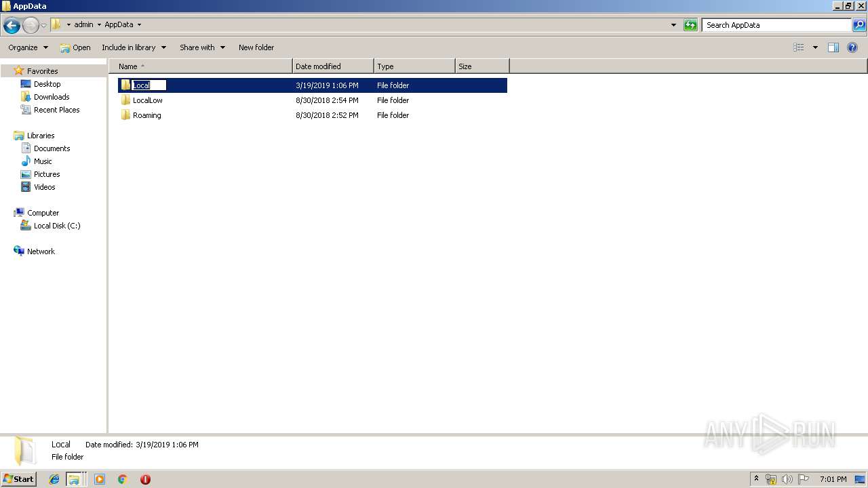Expand the AppData breadcrumb arrow
The height and width of the screenshot is (488, 868).
click(x=140, y=25)
